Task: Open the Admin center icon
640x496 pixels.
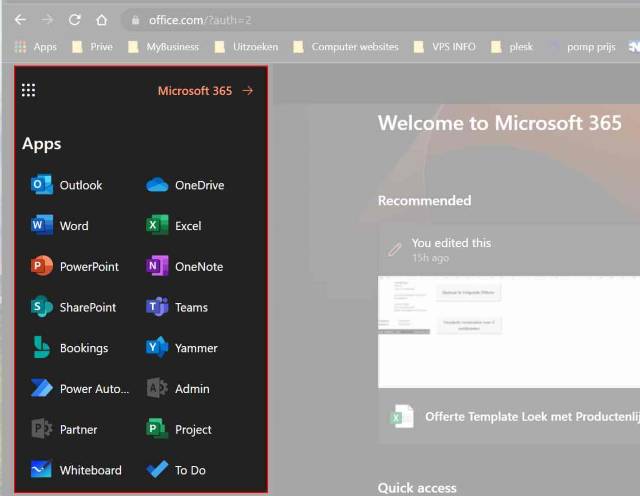Action: (157, 389)
